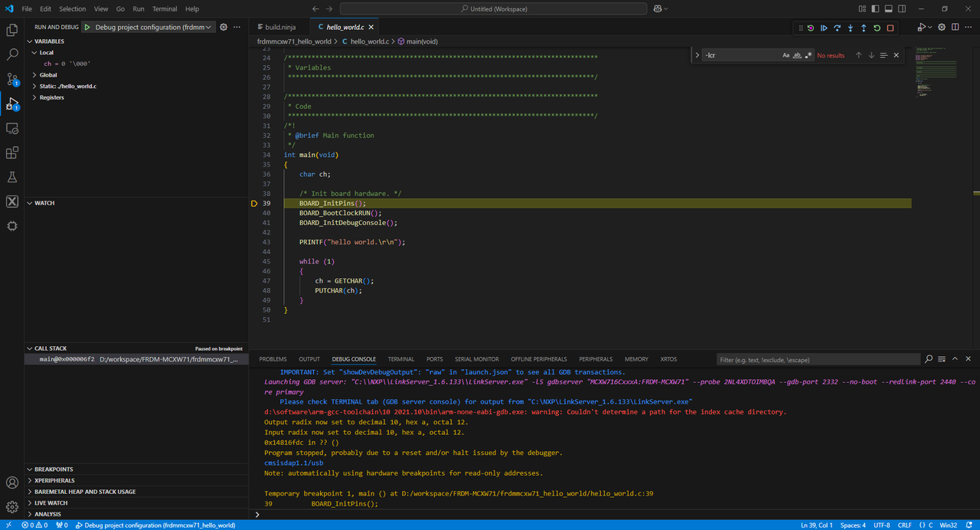
Task: Click Step Over in the debug toolbar
Action: coord(837,28)
